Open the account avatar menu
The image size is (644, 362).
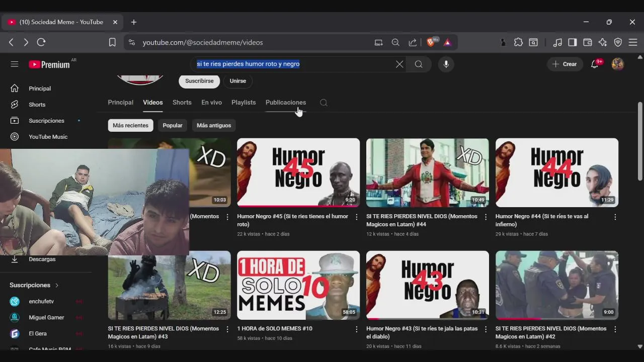pos(617,64)
